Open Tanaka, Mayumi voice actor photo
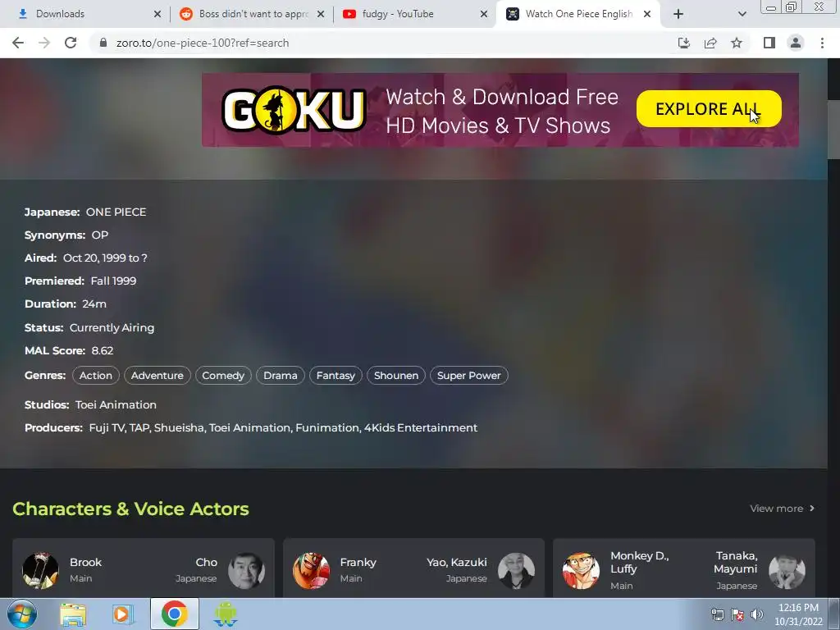 coord(787,571)
